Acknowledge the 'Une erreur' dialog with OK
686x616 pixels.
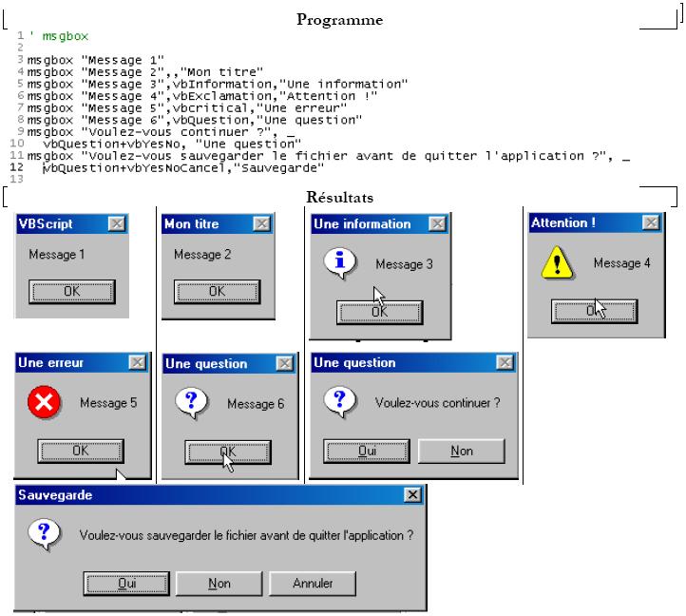80,451
